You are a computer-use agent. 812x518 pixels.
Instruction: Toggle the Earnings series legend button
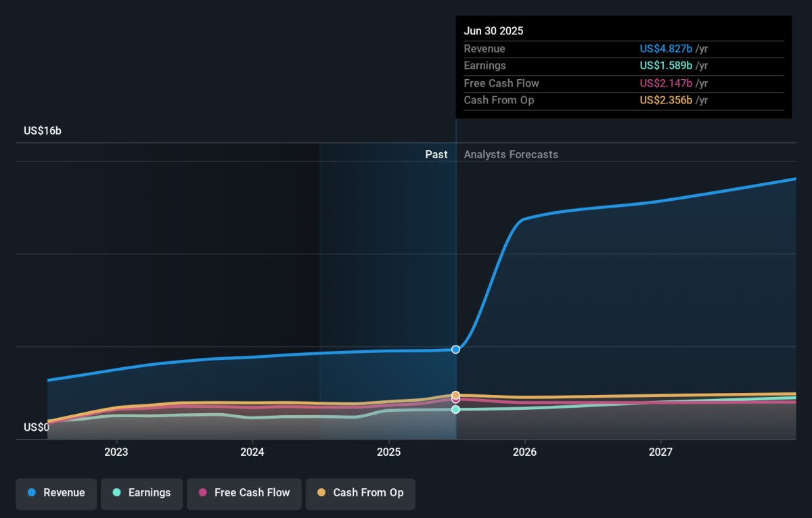pos(141,493)
